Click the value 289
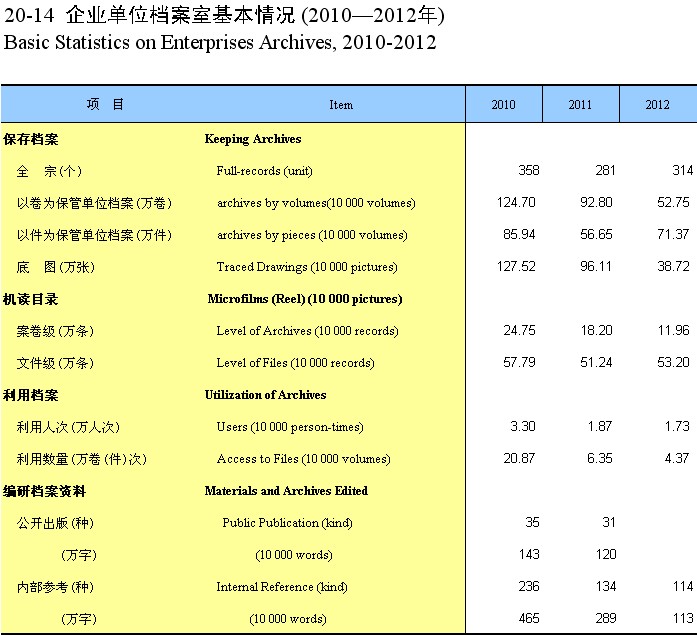Image resolution: width=697 pixels, height=635 pixels. pyautogui.click(x=606, y=618)
